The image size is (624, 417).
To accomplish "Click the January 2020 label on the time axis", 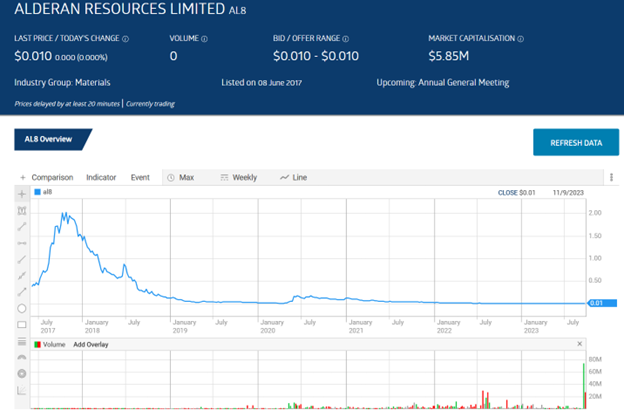I will pyautogui.click(x=272, y=326).
